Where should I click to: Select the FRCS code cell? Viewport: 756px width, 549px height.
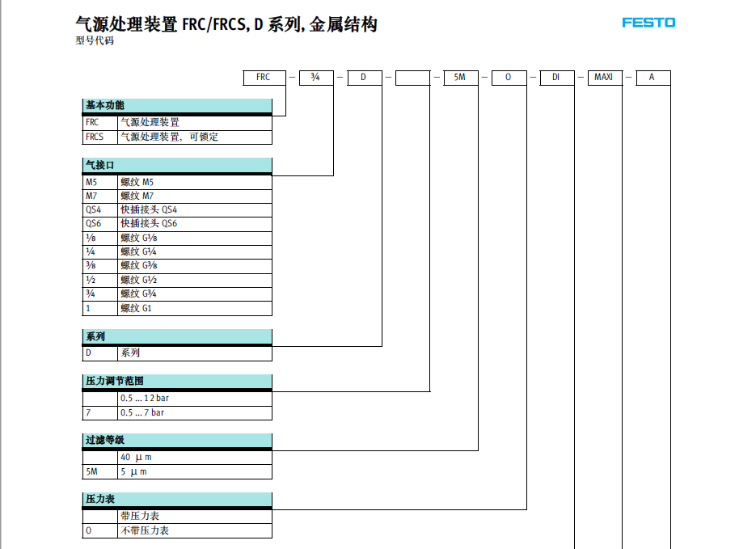pyautogui.click(x=100, y=137)
